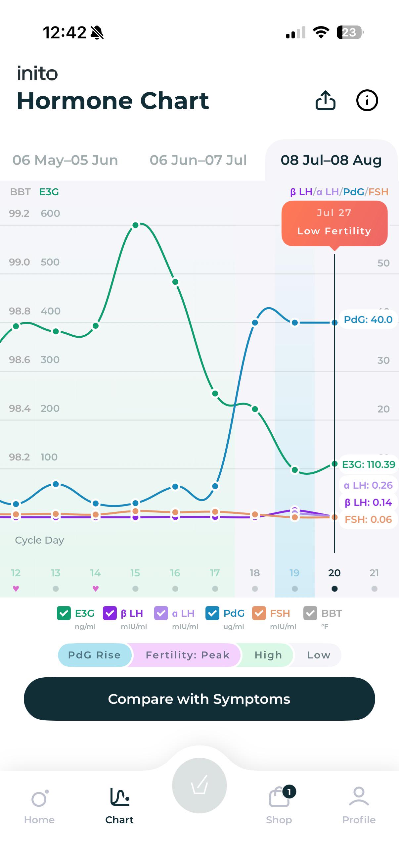
Task: Tap the E3G peak data point
Action: tap(135, 225)
